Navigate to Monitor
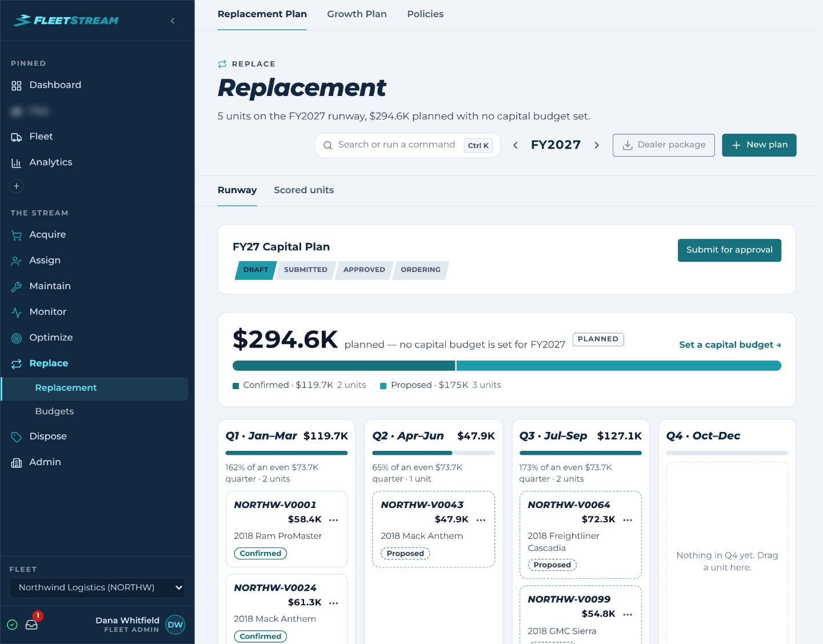The width and height of the screenshot is (823, 644). [97, 312]
